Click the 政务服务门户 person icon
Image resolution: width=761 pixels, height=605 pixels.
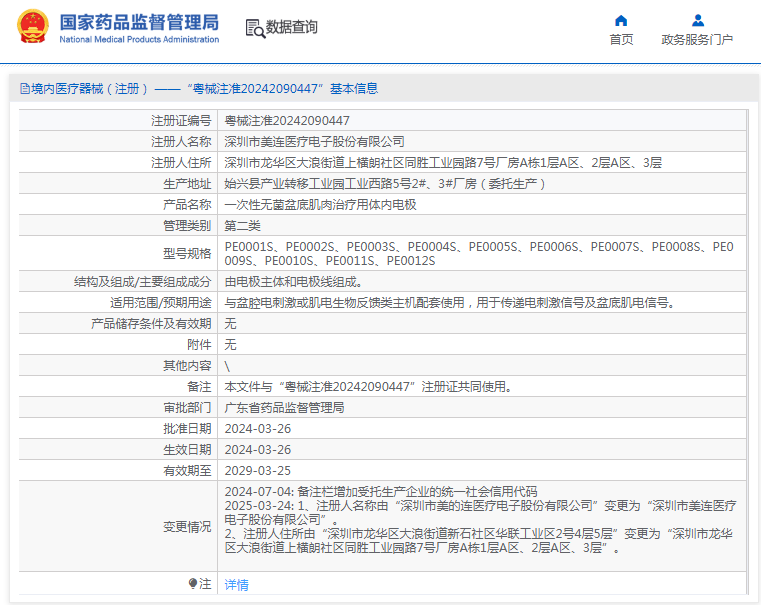[x=697, y=20]
